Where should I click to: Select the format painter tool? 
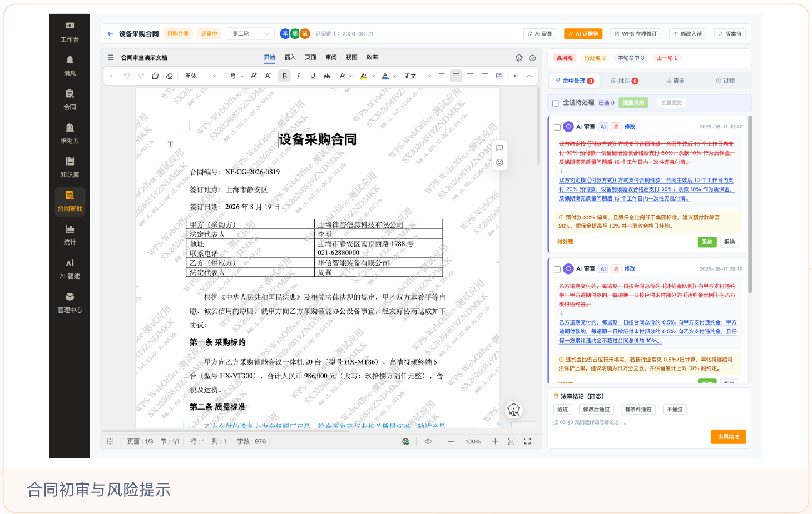click(155, 76)
